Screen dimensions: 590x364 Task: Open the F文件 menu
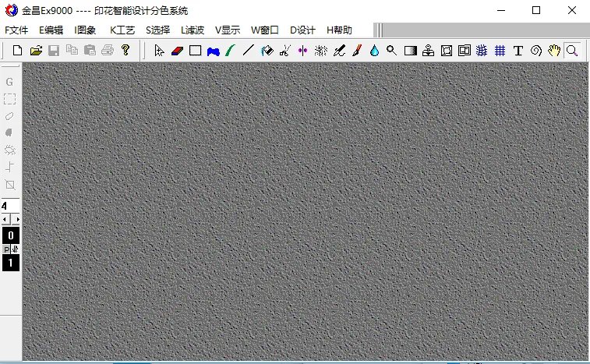tap(16, 30)
